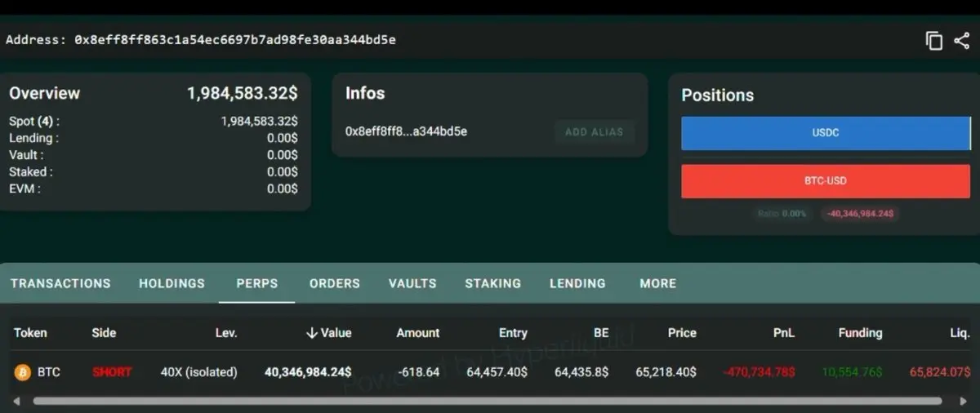The image size is (980, 413).
Task: Go to the Vaults tab
Action: (412, 283)
